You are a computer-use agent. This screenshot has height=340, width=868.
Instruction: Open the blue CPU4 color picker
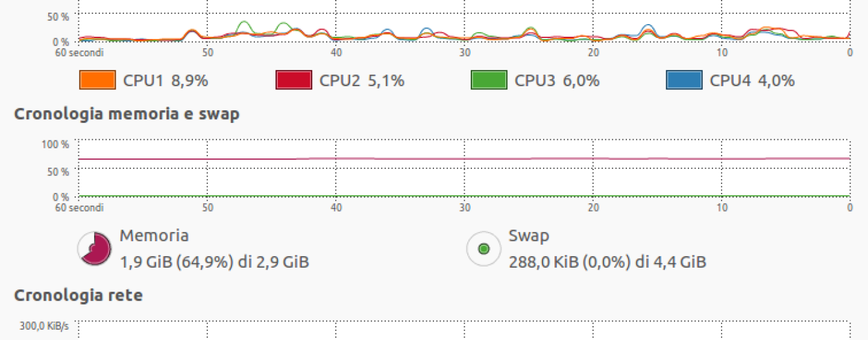pyautogui.click(x=684, y=80)
